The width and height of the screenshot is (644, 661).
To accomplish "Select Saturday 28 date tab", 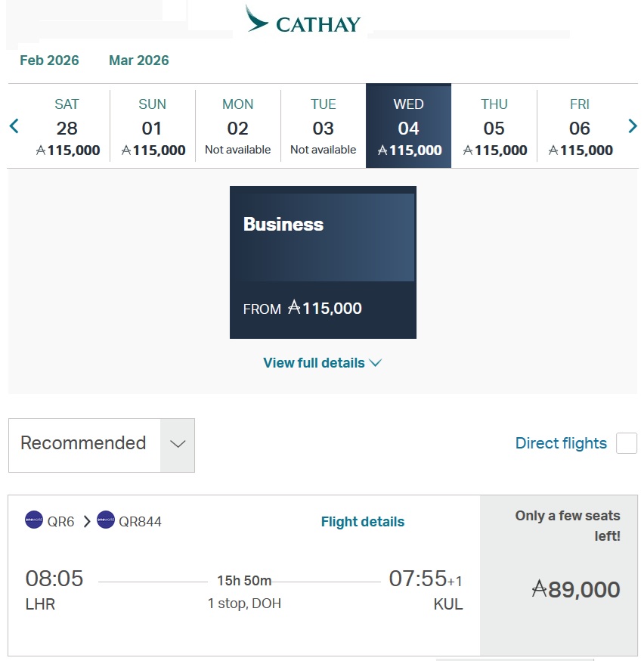I will [x=67, y=126].
